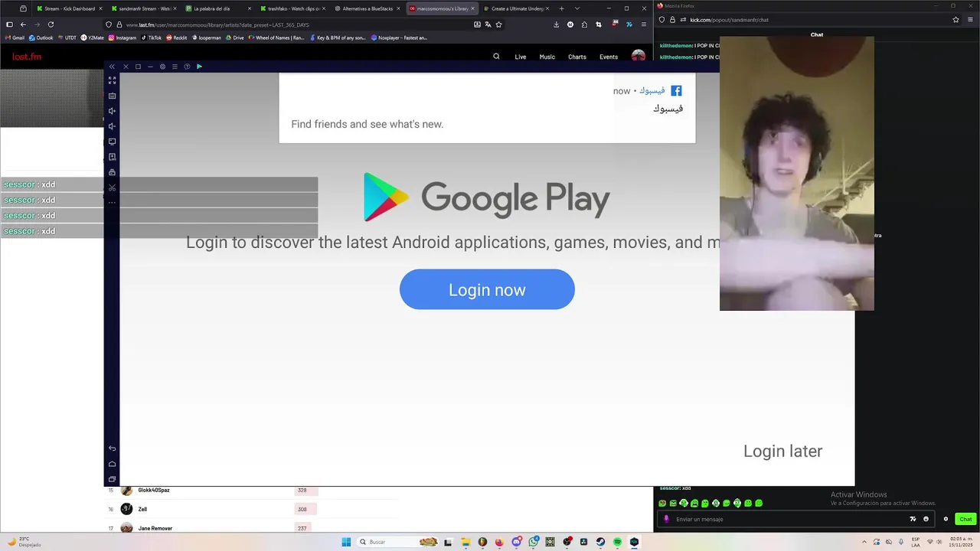Viewport: 980px width, 551px height.
Task: Click the last.fm search magnifier icon
Action: click(x=496, y=56)
